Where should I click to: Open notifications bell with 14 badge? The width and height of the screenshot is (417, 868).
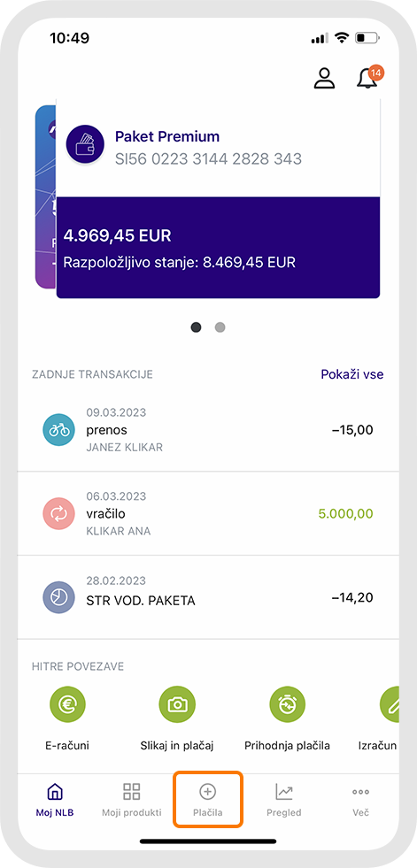(x=369, y=78)
